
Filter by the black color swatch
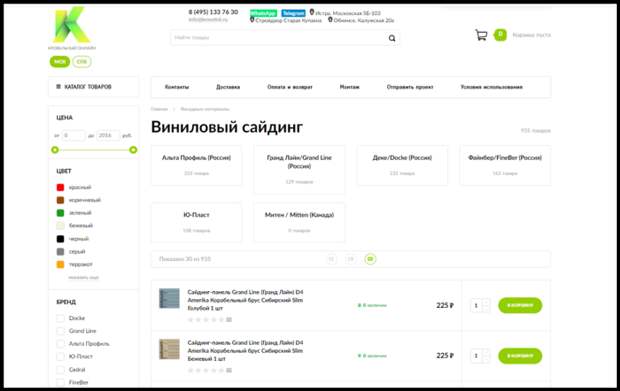coord(60,239)
